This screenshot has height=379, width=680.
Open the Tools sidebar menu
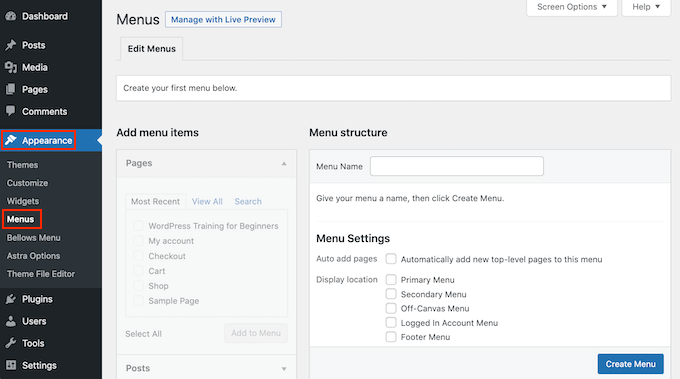tap(33, 343)
